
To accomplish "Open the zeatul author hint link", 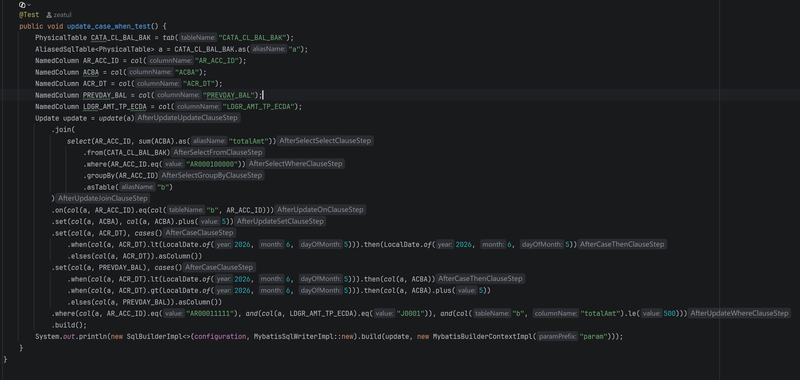I will tap(62, 15).
